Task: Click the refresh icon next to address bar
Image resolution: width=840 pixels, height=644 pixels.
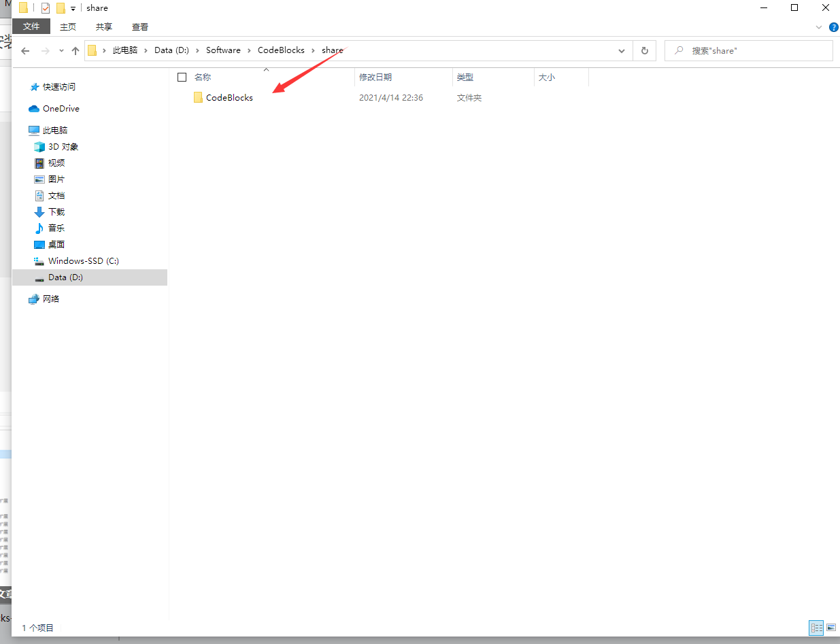Action: [644, 50]
